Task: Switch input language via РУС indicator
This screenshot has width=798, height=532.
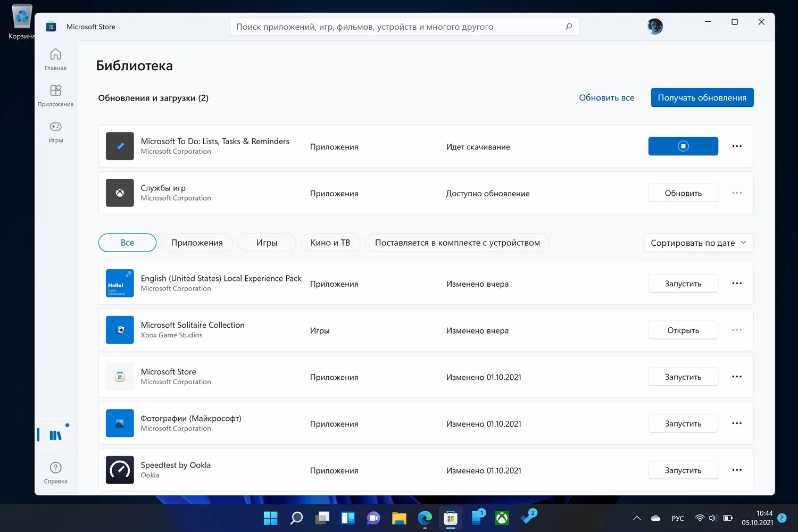Action: tap(678, 518)
